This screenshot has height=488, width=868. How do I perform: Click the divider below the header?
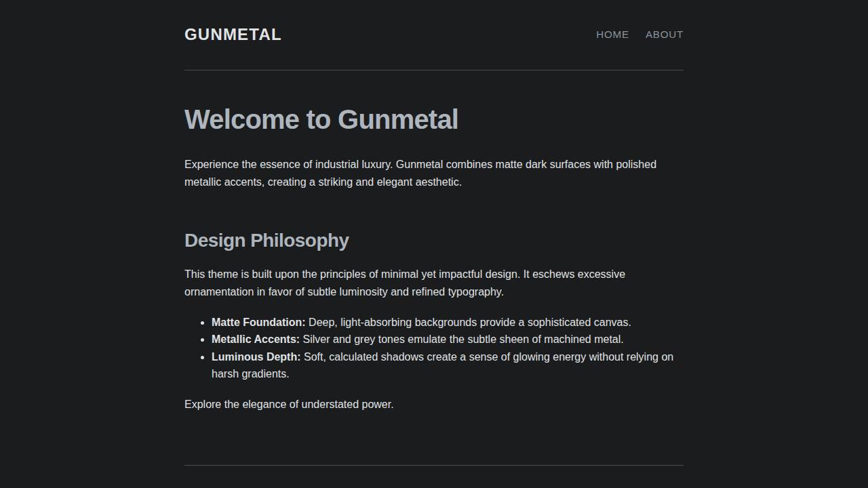click(x=434, y=70)
